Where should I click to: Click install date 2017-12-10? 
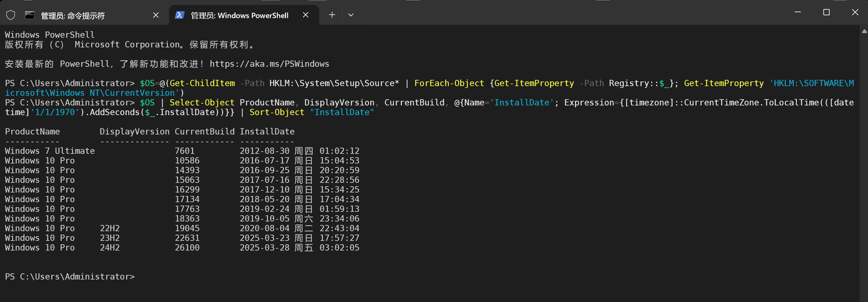point(264,190)
